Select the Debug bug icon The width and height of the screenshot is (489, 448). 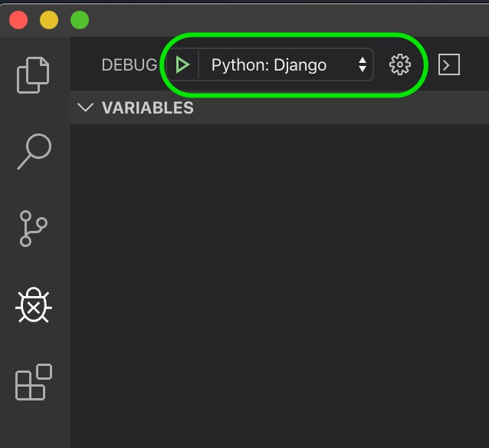pyautogui.click(x=34, y=305)
